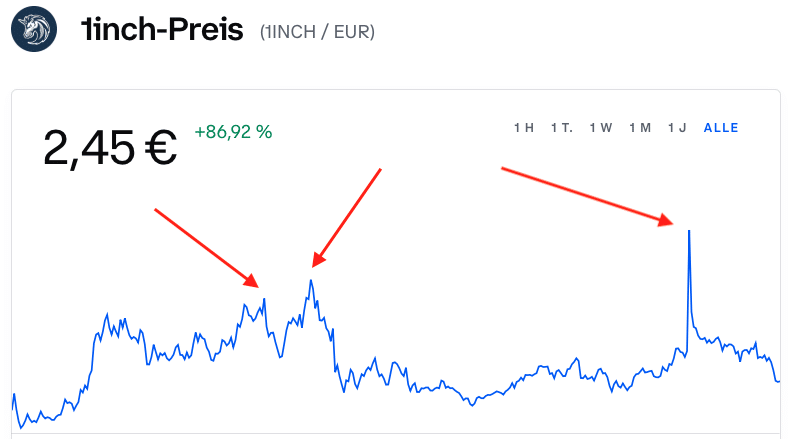The width and height of the screenshot is (792, 439).
Task: Click the 1inch-Preis page heading
Action: pyautogui.click(x=163, y=30)
